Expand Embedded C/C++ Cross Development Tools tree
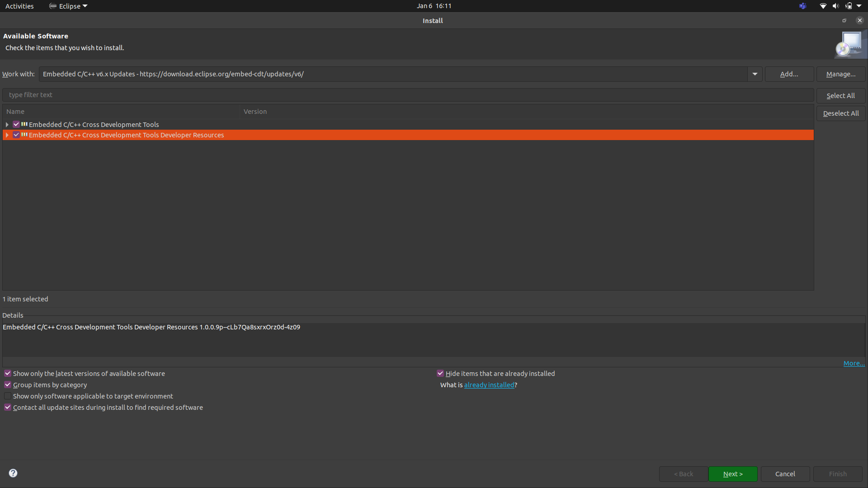868x488 pixels. coord(7,124)
